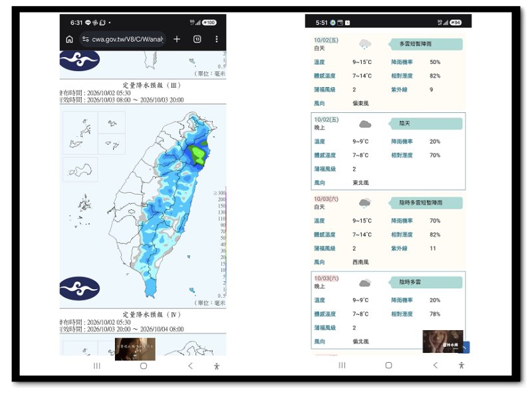Click cloud icon for 10/03(六) 晚上
The width and height of the screenshot is (532, 394).
[365, 282]
